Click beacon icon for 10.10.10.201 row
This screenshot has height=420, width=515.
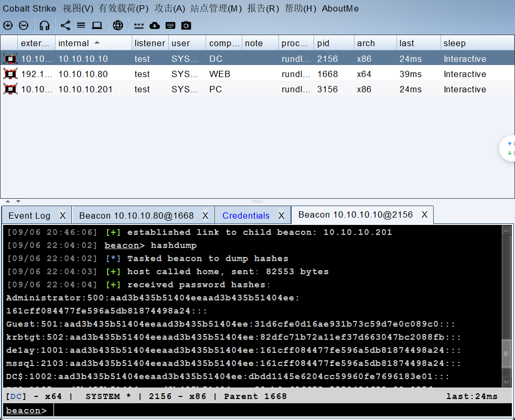[10, 89]
